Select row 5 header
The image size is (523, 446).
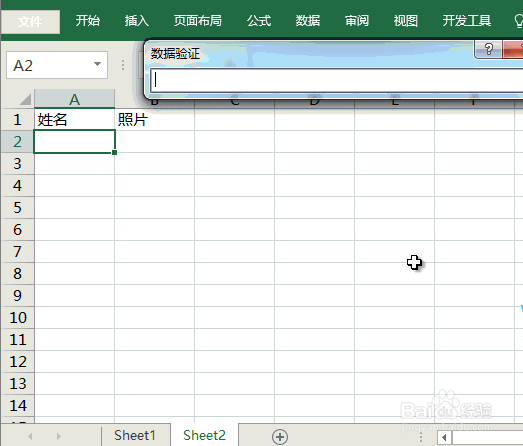click(x=17, y=208)
